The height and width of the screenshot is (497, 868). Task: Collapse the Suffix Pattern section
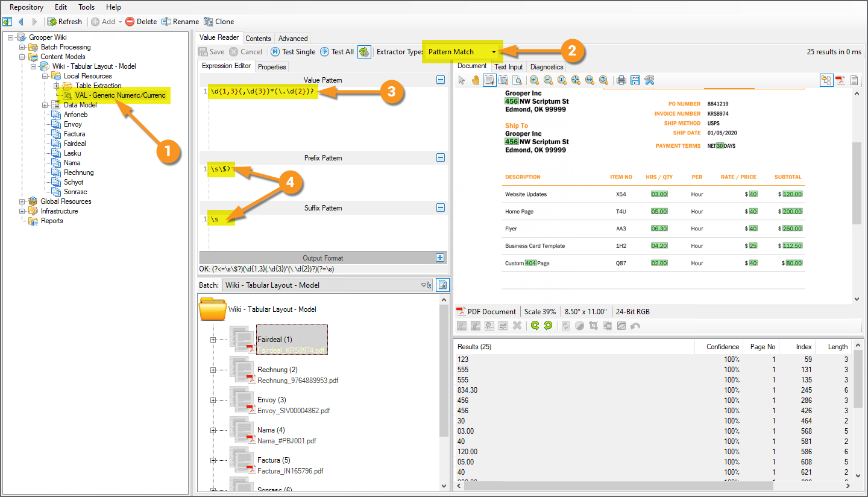(x=441, y=208)
